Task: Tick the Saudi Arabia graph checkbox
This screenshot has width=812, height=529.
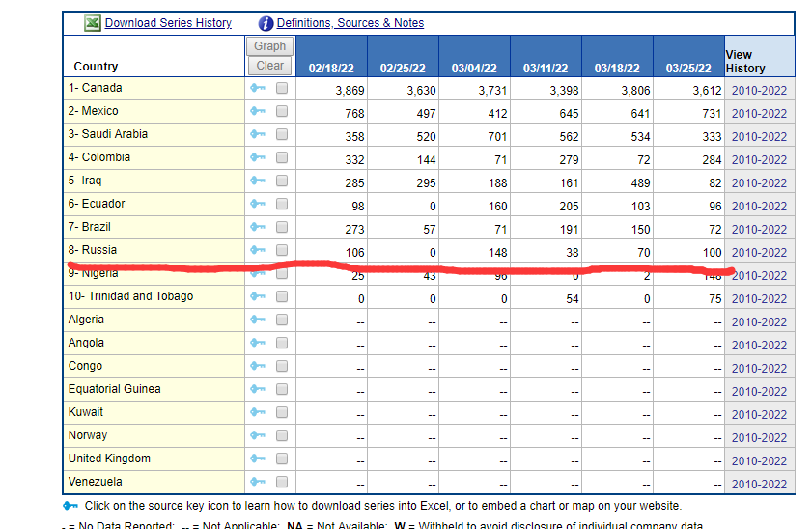Action: click(282, 134)
